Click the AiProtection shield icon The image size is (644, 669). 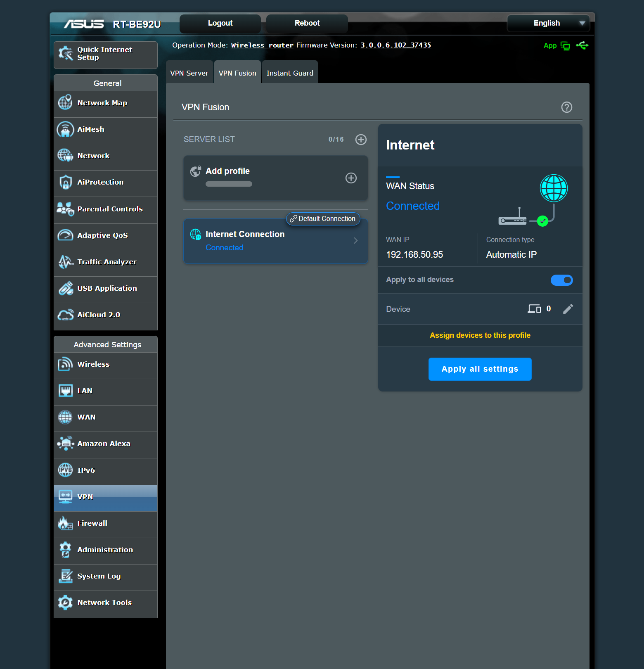point(65,182)
